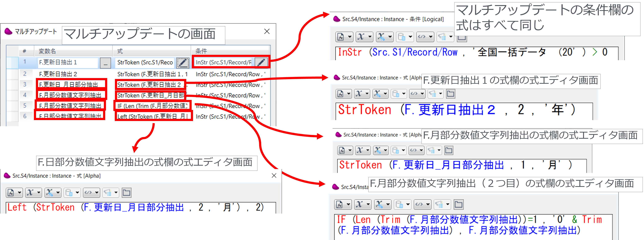Select row number 3 in マルチアップデート table
Screen dimensions: 644x240
coord(25,84)
